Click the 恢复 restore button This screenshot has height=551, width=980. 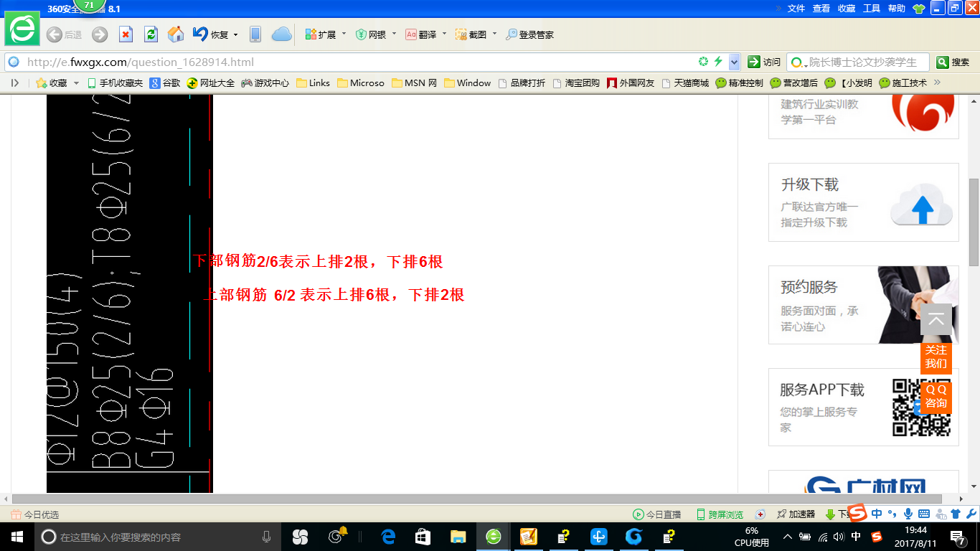click(x=210, y=34)
